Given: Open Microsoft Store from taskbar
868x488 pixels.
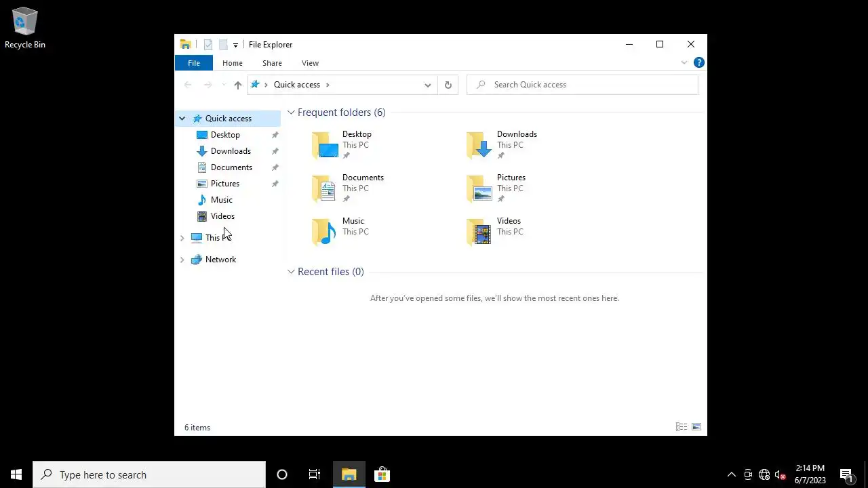Looking at the screenshot, I should tap(382, 474).
